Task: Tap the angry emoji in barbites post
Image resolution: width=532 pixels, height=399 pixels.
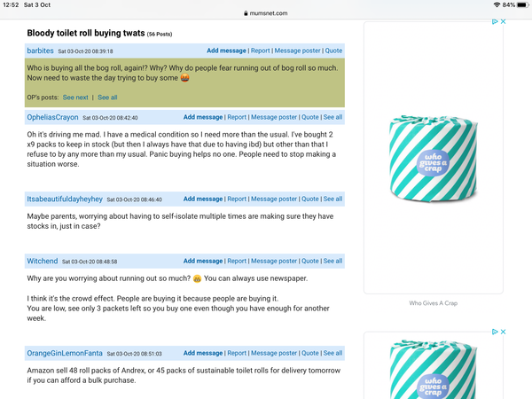Action: click(x=185, y=78)
